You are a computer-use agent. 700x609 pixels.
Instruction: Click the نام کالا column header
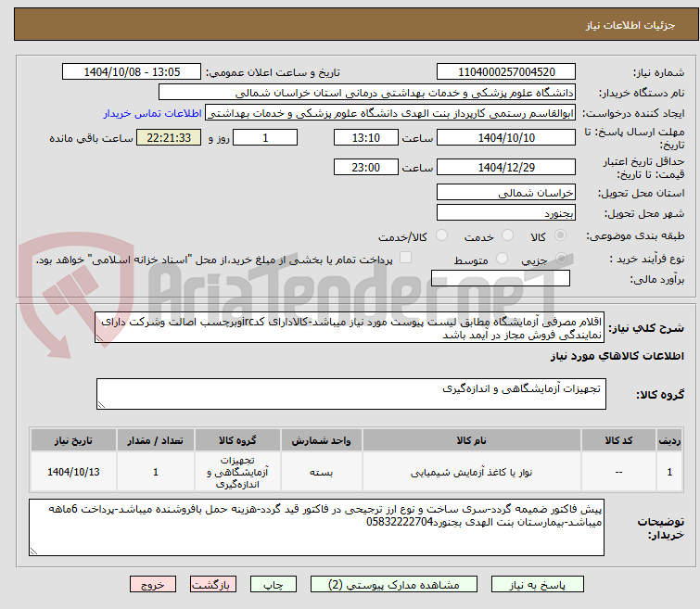(471, 440)
